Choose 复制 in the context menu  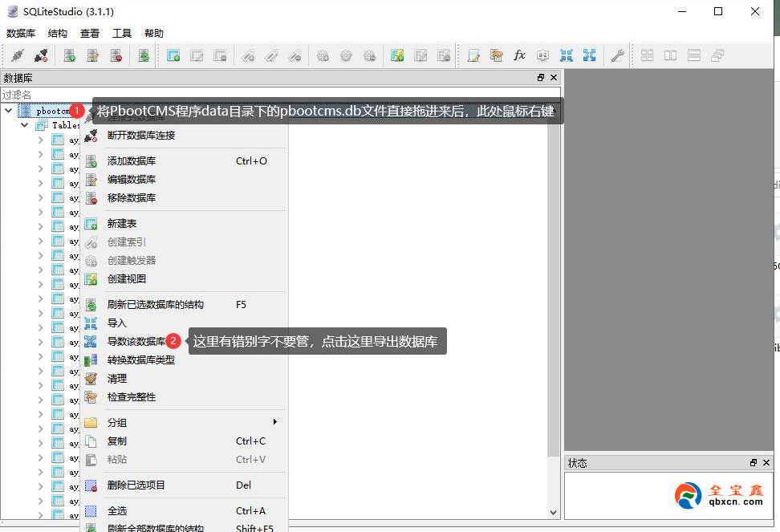[184, 441]
